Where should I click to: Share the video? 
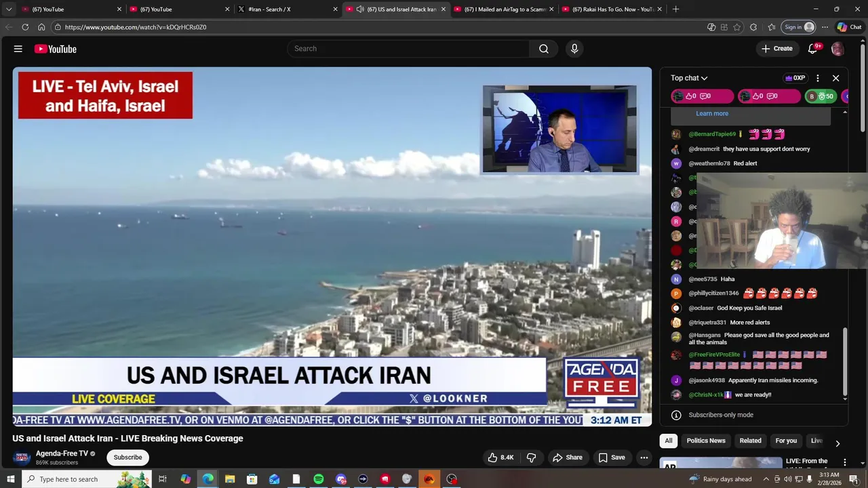567,457
